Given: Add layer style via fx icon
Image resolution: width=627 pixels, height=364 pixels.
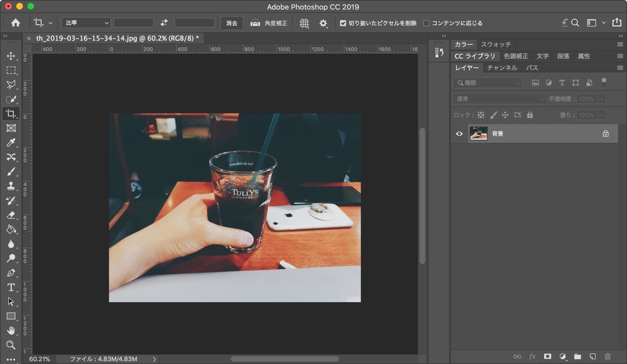Looking at the screenshot, I should tap(533, 356).
